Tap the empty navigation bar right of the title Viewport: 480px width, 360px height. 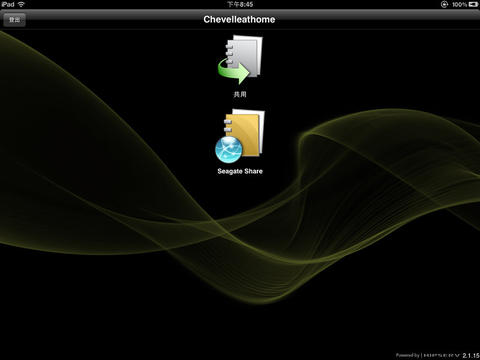point(377,19)
